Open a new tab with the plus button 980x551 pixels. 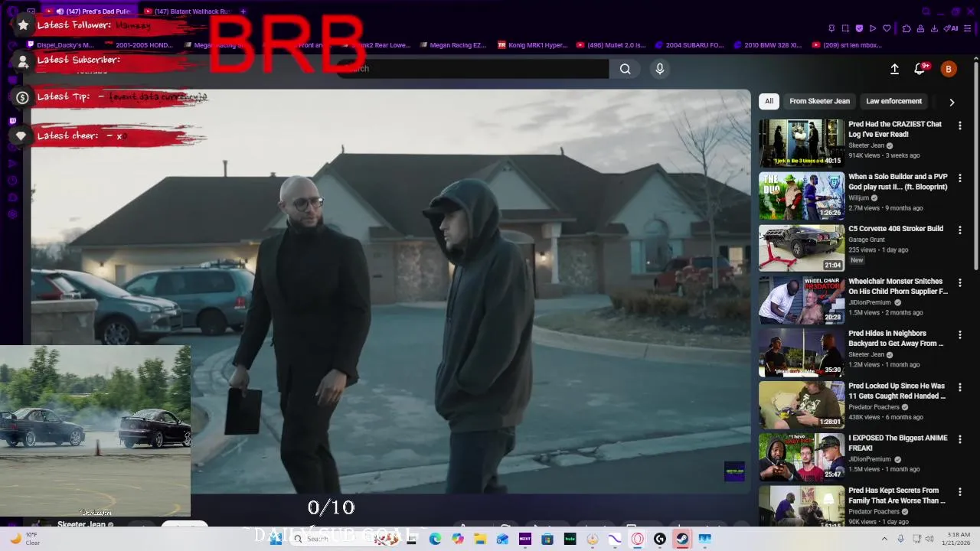point(243,11)
